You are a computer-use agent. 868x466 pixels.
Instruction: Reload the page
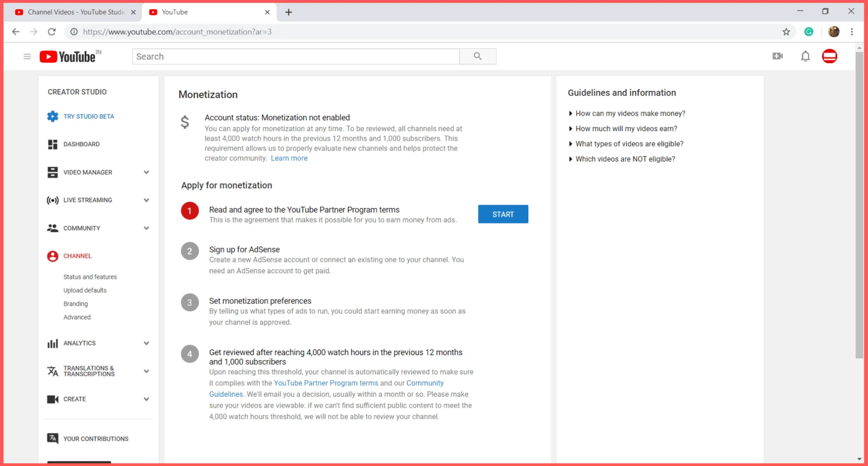(52, 32)
